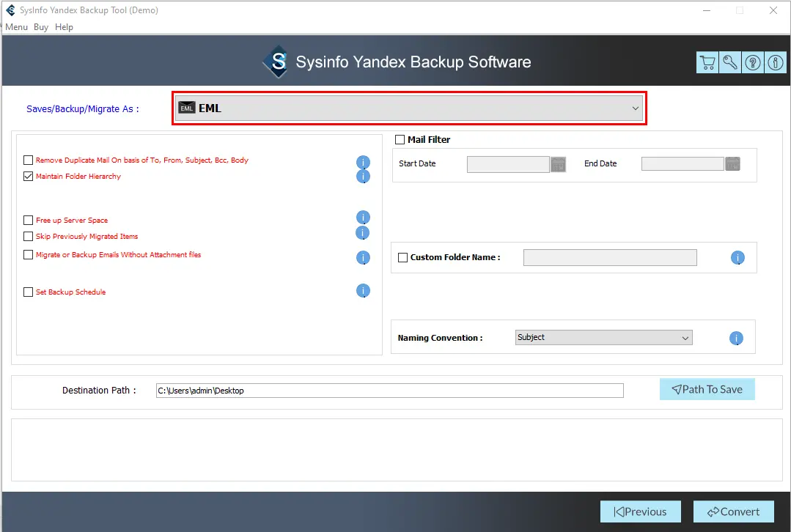Open Start Date calendar picker icon
791x532 pixels.
pos(559,164)
